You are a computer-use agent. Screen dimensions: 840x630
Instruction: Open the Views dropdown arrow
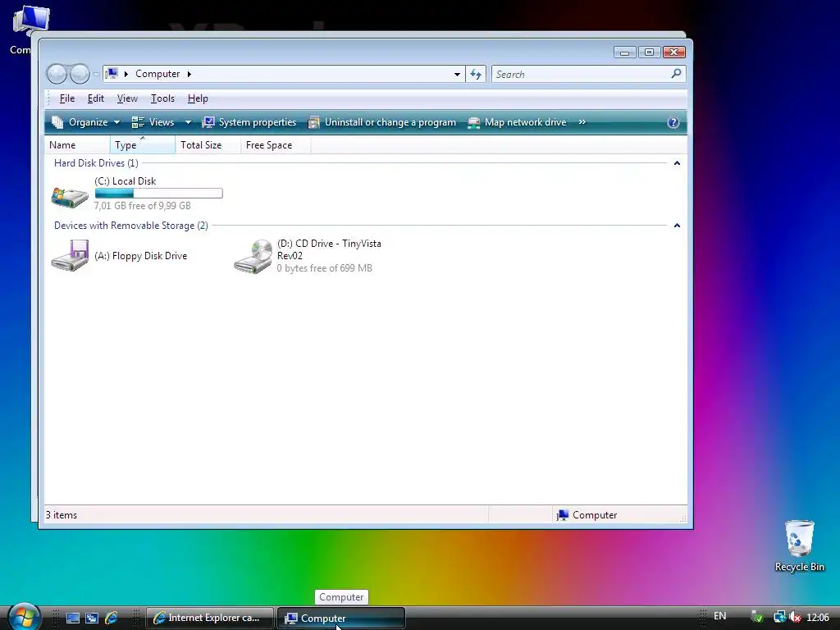click(x=188, y=122)
